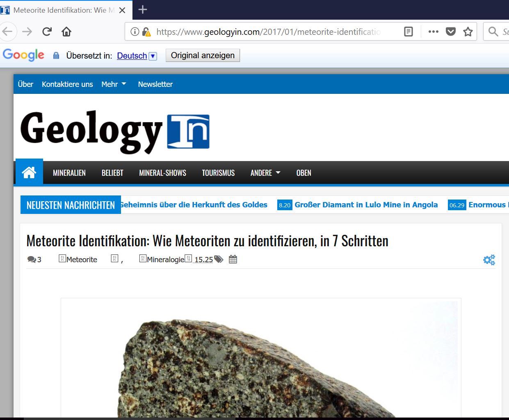This screenshot has height=420, width=509.
Task: Open the Großer Diamant in Lulo Mine headline
Action: [366, 205]
